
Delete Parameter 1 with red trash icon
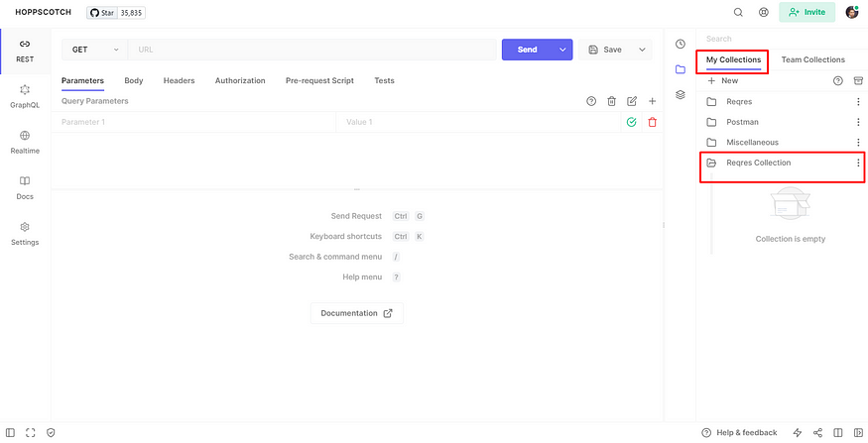[652, 122]
